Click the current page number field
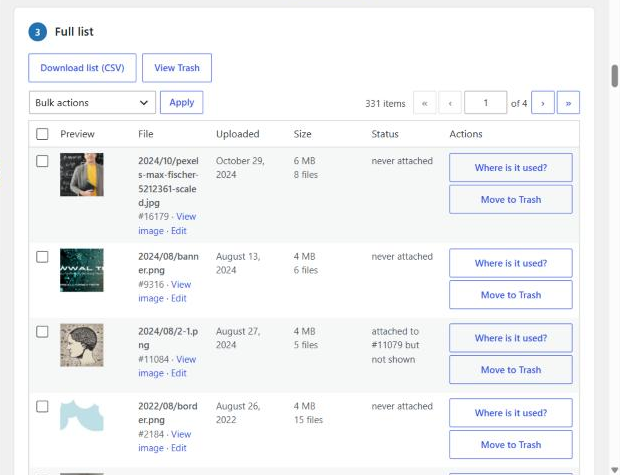 pos(486,103)
